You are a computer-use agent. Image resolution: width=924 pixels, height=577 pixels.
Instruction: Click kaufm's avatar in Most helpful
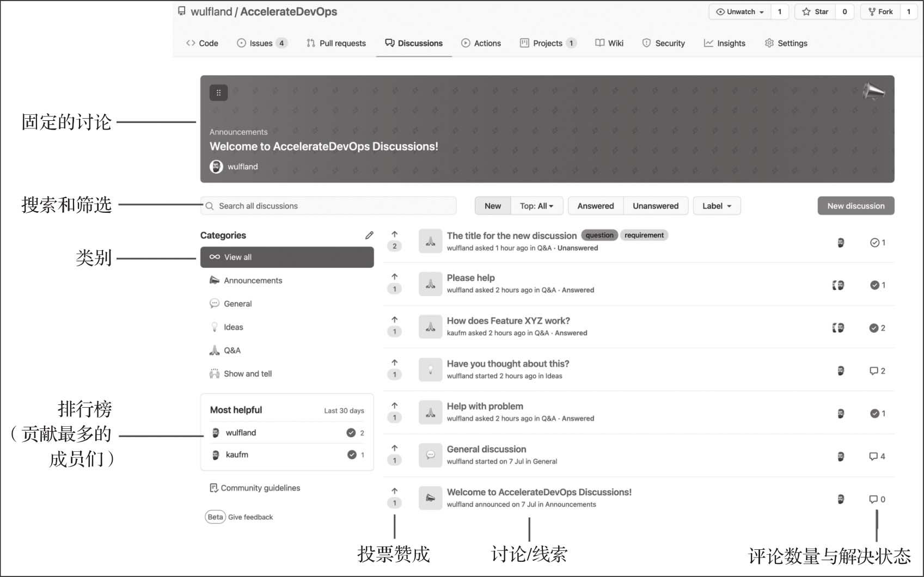(x=216, y=455)
